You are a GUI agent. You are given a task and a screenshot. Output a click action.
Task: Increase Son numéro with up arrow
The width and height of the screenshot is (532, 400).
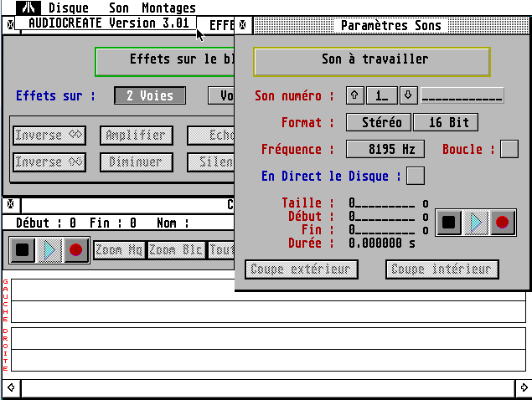click(x=355, y=95)
